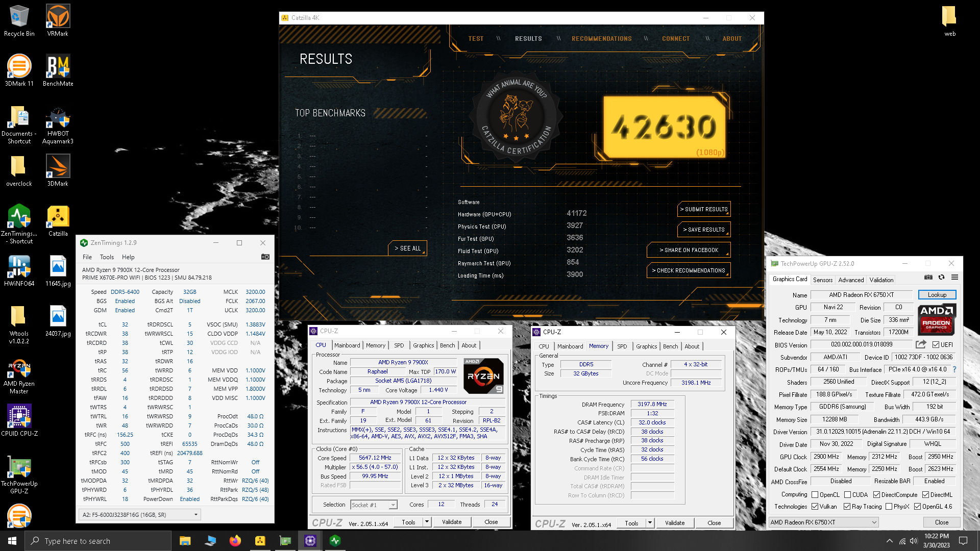Open notification center icon on taskbar
This screenshot has width=980, height=551.
963,541
